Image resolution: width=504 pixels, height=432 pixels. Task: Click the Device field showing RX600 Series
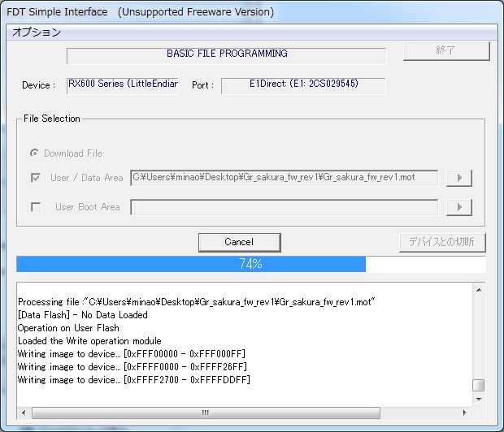[x=123, y=86]
